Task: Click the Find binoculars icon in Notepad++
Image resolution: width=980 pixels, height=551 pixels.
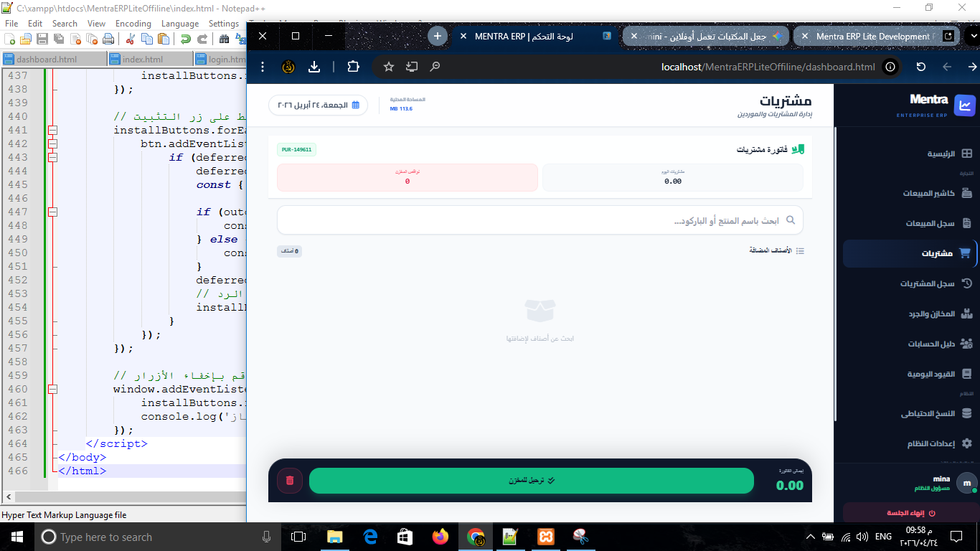Action: [225, 39]
